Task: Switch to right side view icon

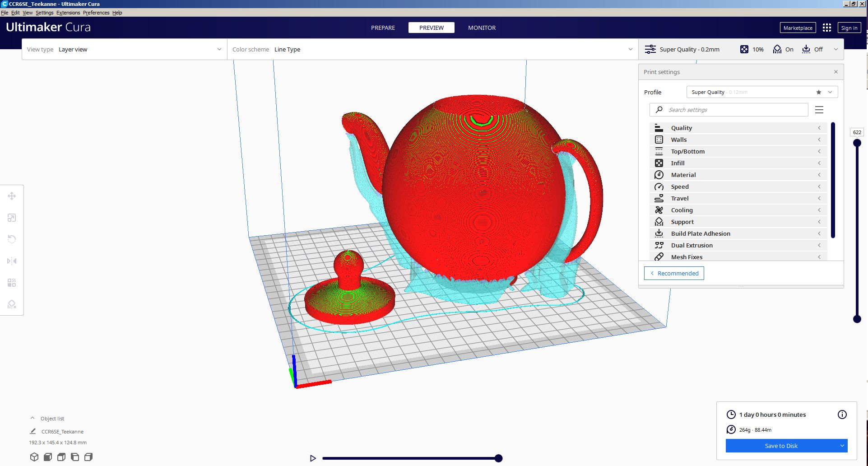Action: [x=88, y=457]
